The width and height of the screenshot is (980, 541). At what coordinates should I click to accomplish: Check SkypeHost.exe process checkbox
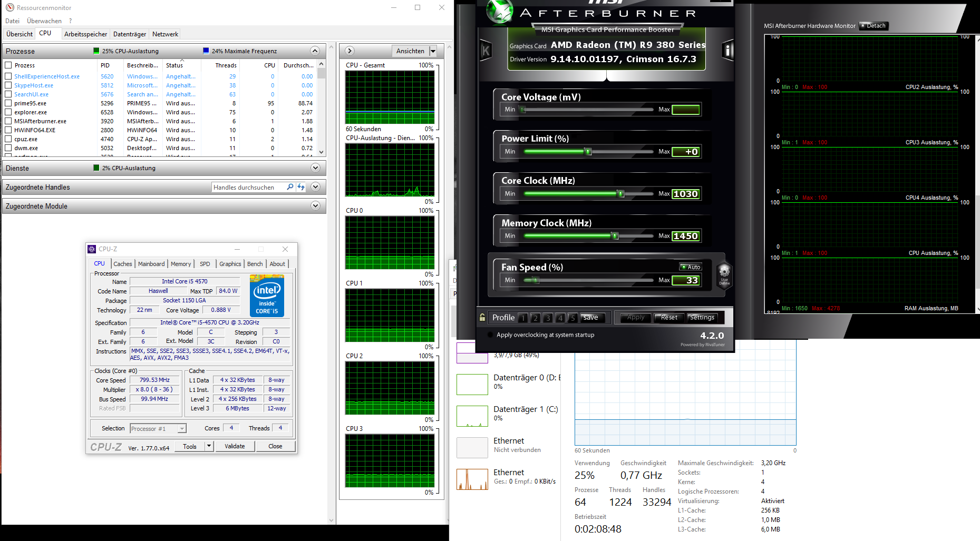[8, 85]
